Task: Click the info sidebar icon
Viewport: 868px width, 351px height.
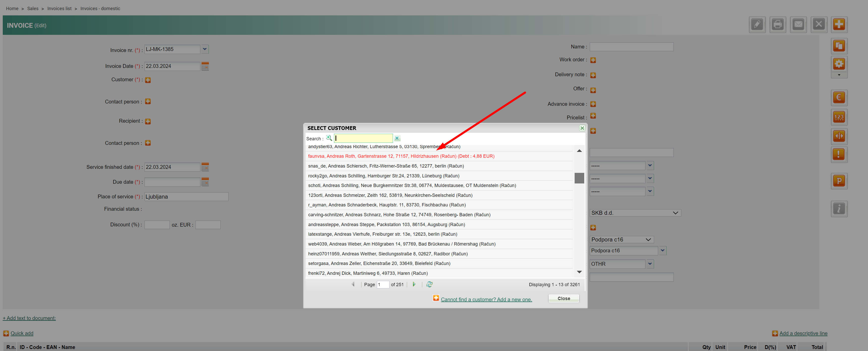Action: pos(839,209)
